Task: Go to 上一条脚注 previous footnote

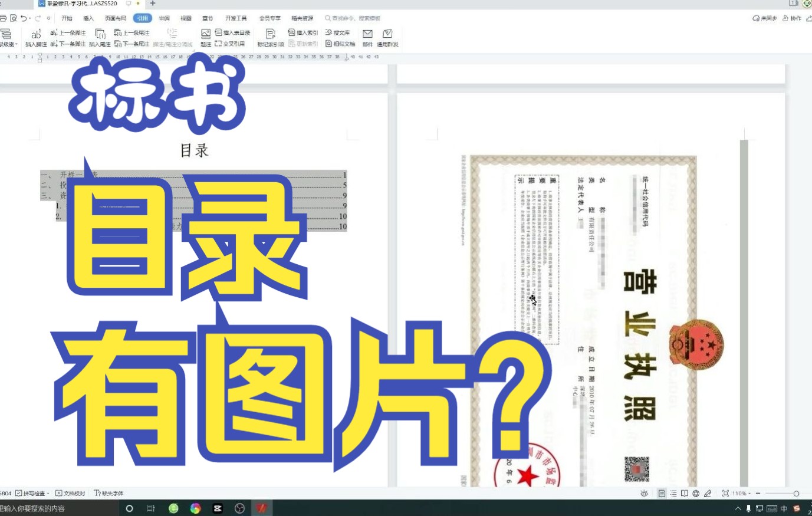Action: [x=68, y=33]
